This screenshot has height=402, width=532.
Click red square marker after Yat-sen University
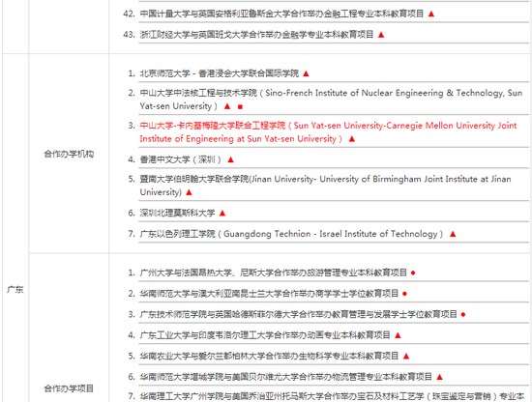click(240, 106)
